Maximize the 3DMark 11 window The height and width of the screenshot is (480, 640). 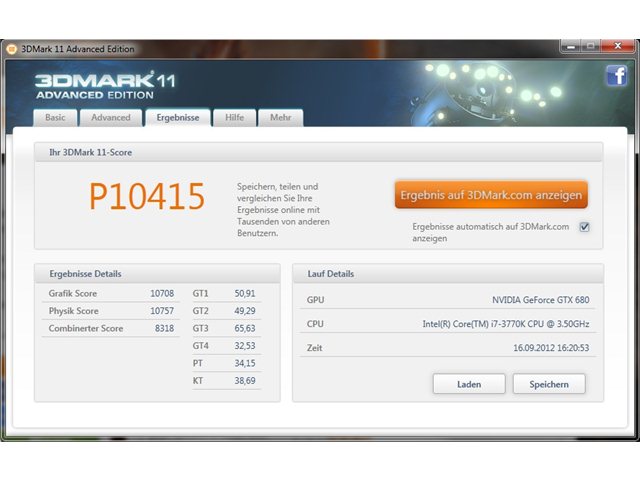click(590, 47)
